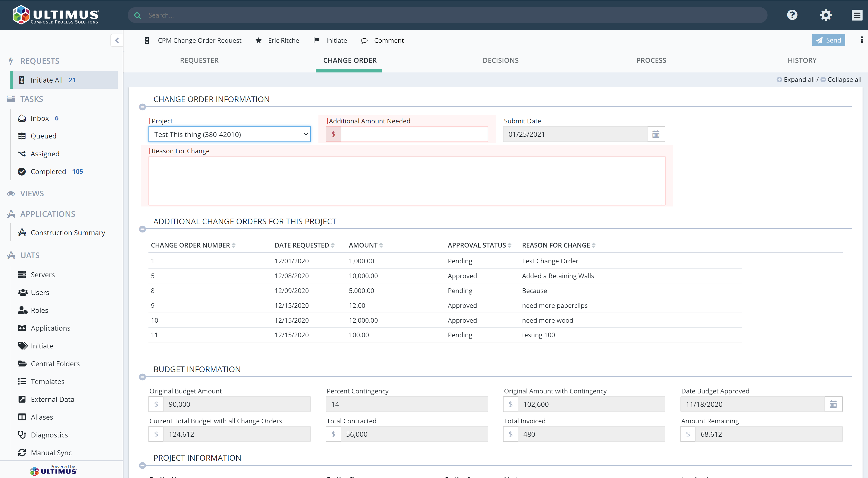Open Applications under UATS
Viewport: 868px width, 478px height.
point(50,328)
